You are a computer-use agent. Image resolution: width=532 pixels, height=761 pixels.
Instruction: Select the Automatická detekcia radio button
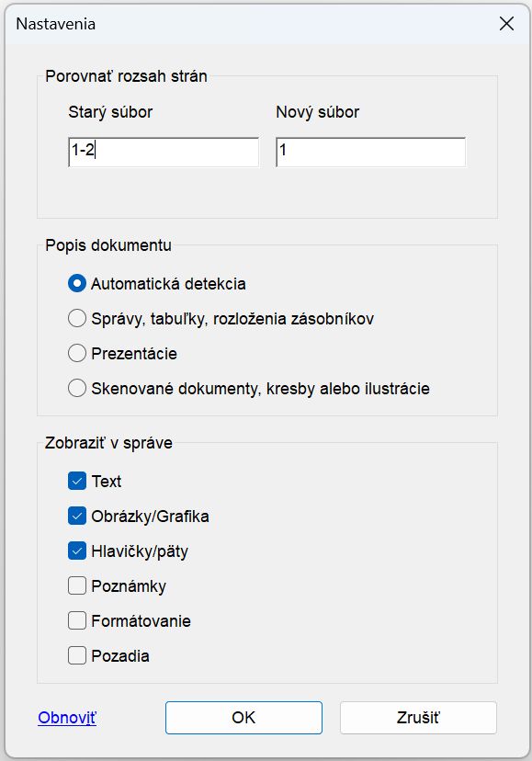[x=77, y=283]
